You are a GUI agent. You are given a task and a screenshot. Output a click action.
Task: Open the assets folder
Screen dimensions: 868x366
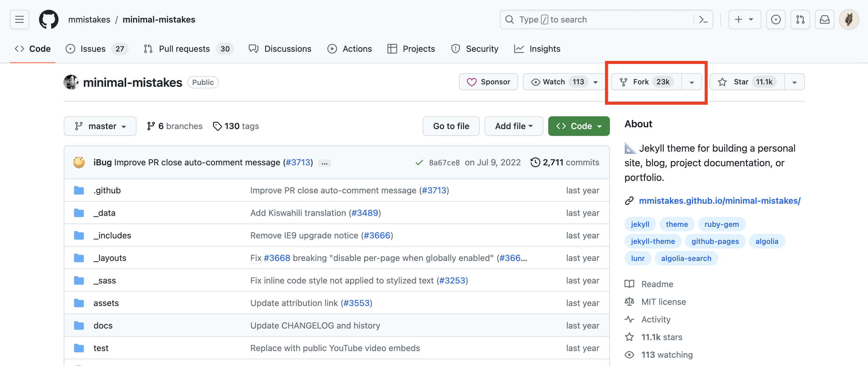pos(106,303)
